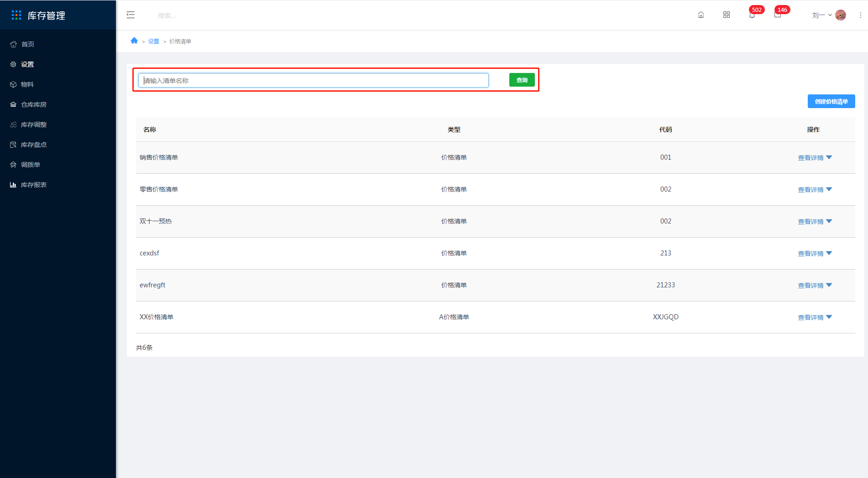Screen dimensions: 868x478
Task: Open the four-square apps grid icon
Action: 727,15
